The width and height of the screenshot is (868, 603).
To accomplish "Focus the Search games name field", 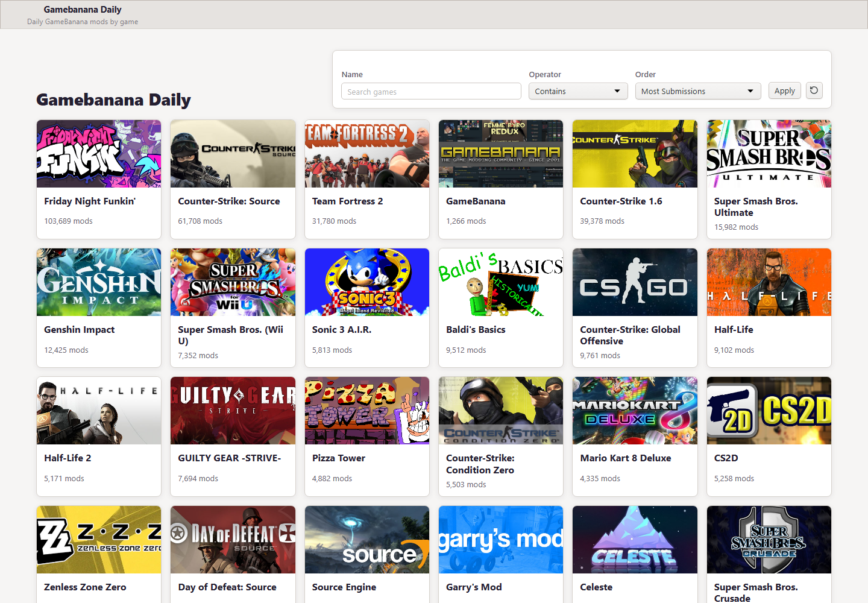I will [431, 91].
